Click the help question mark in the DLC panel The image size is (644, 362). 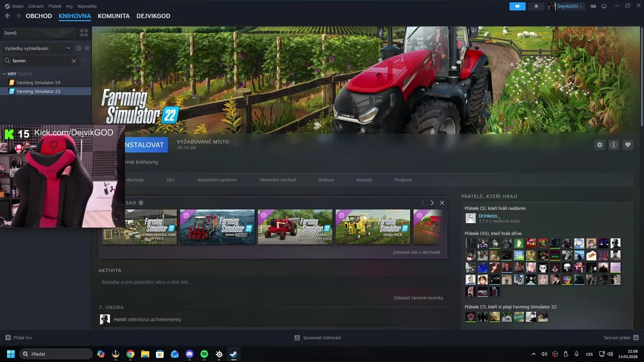click(141, 203)
